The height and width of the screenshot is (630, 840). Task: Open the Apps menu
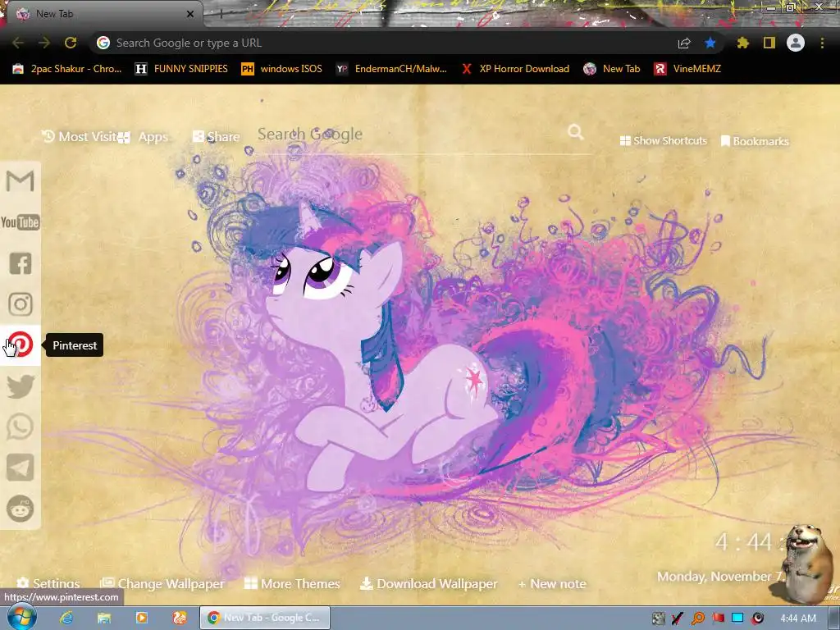(143, 137)
